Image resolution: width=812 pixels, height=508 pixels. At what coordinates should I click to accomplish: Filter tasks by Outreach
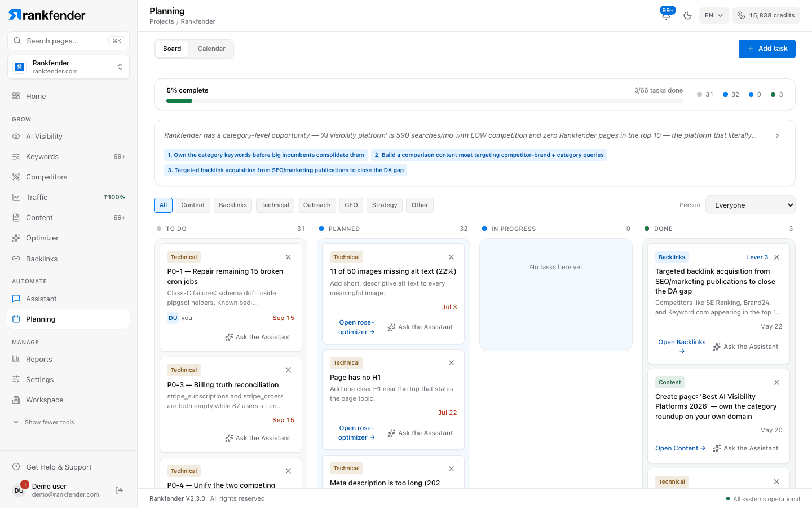pyautogui.click(x=317, y=205)
